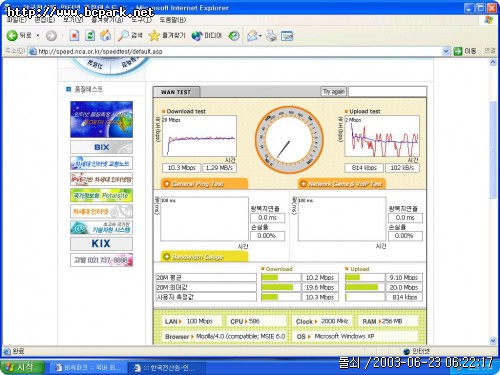500x375 pixels.
Task: Open the Search magnifier tool
Action: 123,35
